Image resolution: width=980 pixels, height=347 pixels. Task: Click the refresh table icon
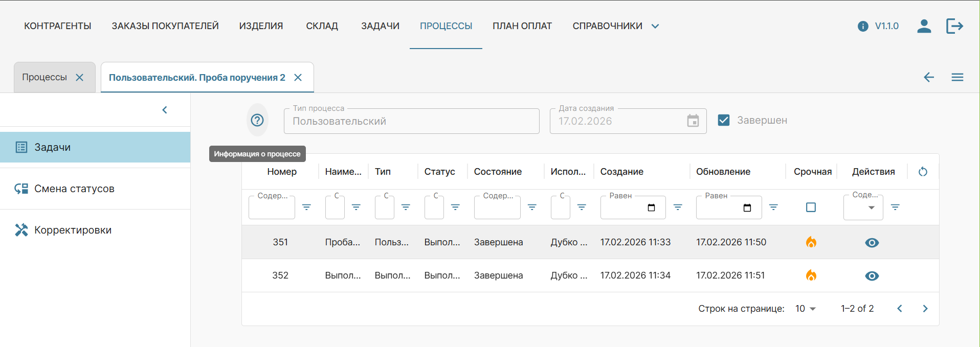pos(923,172)
